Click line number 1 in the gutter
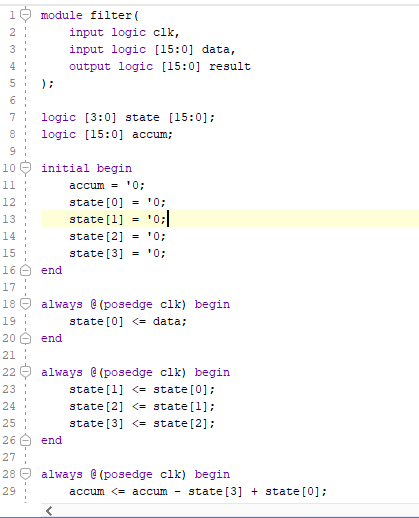The height and width of the screenshot is (518, 419). pyautogui.click(x=12, y=15)
